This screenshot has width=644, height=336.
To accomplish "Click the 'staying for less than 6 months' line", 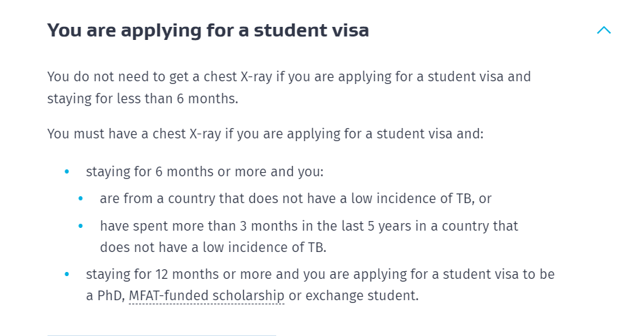I will tap(143, 99).
